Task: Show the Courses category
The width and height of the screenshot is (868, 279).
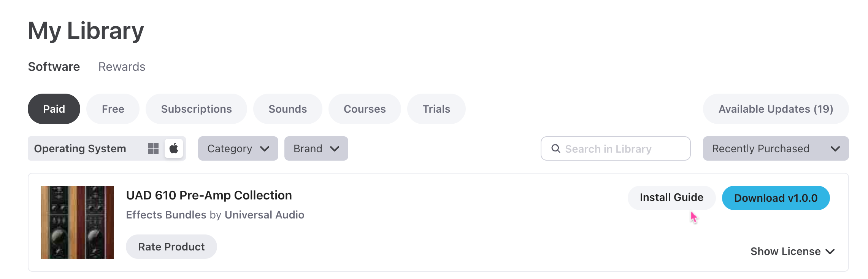Action: pyautogui.click(x=365, y=109)
